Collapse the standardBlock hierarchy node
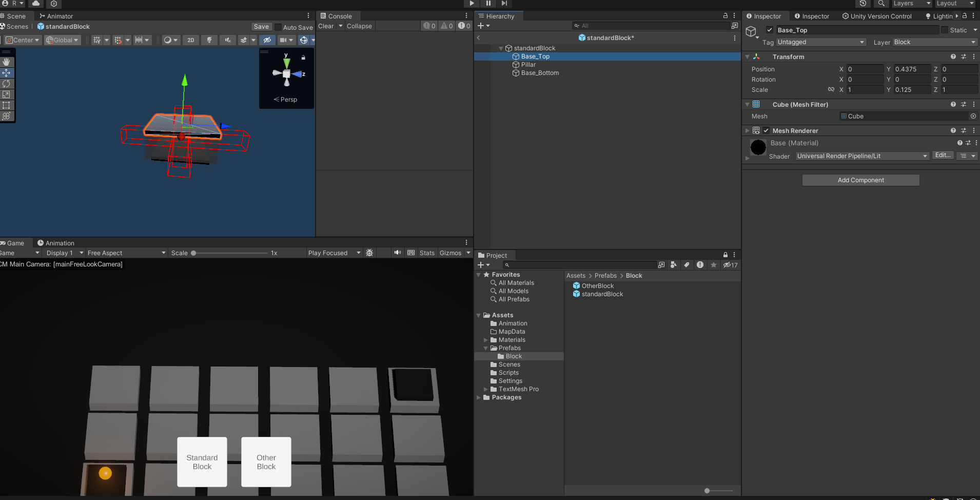980x500 pixels. coord(501,48)
